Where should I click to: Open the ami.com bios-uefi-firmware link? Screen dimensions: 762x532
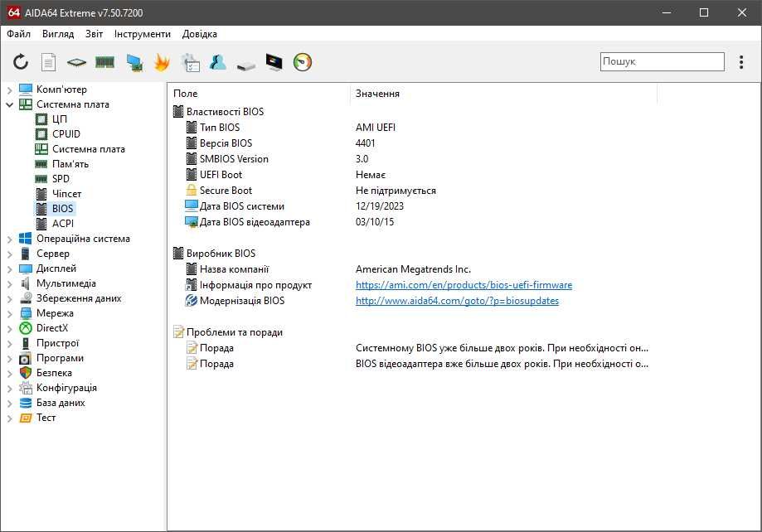(464, 285)
